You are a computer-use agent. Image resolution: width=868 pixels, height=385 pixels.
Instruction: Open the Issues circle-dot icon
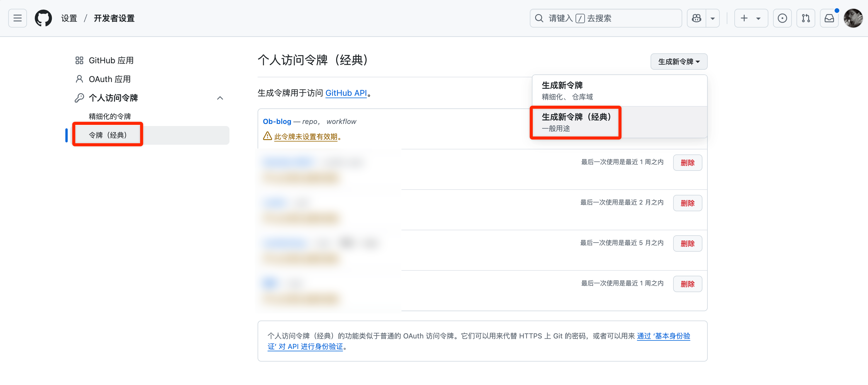click(782, 18)
